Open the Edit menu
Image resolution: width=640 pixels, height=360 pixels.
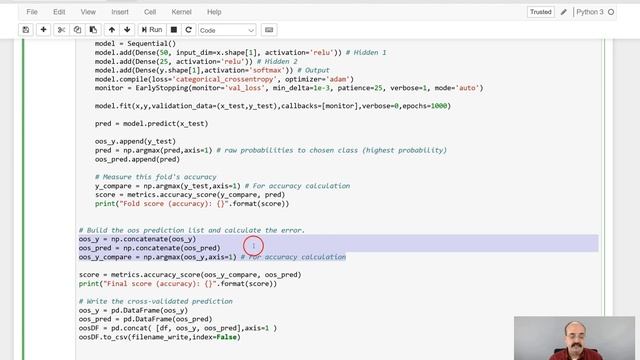(59, 12)
